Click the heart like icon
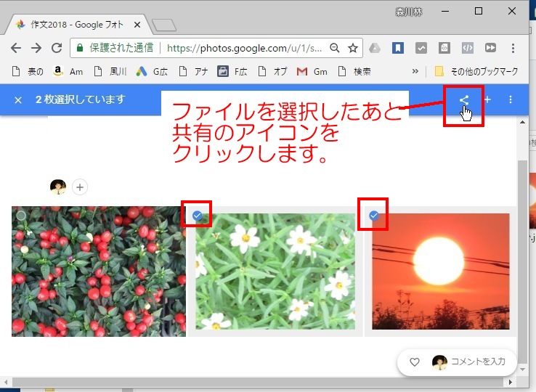The width and height of the screenshot is (536, 392). tap(415, 362)
